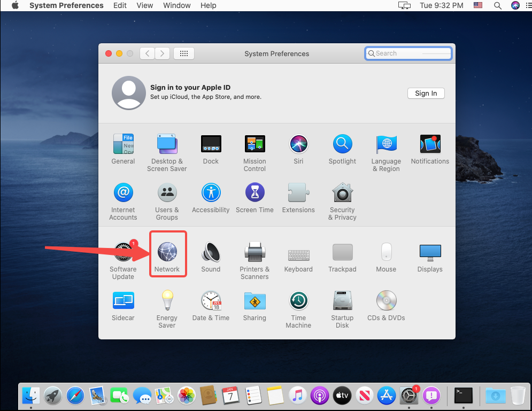Open Siri preferences

(x=298, y=149)
